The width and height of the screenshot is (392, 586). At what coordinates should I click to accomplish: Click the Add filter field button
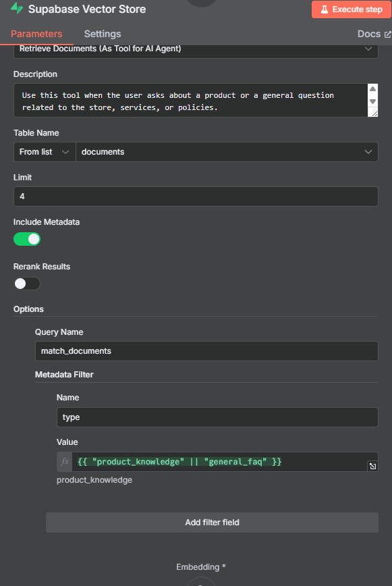coord(212,523)
